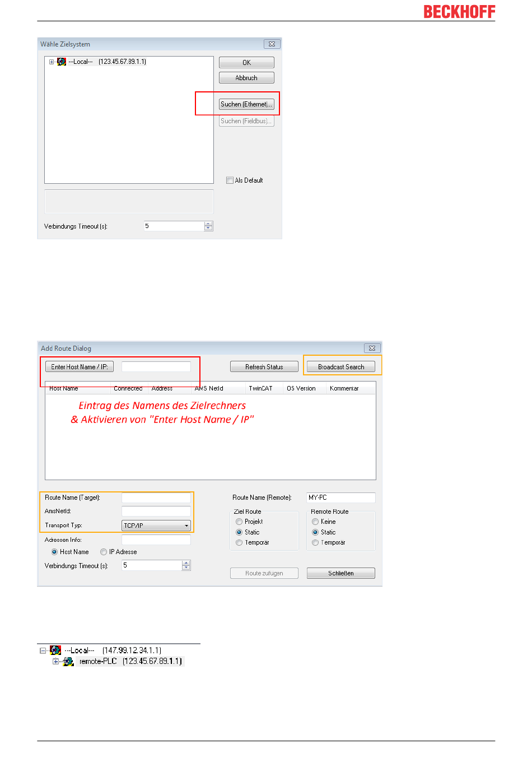532x767 pixels.
Task: Click the Refresh Status button
Action: tap(264, 367)
